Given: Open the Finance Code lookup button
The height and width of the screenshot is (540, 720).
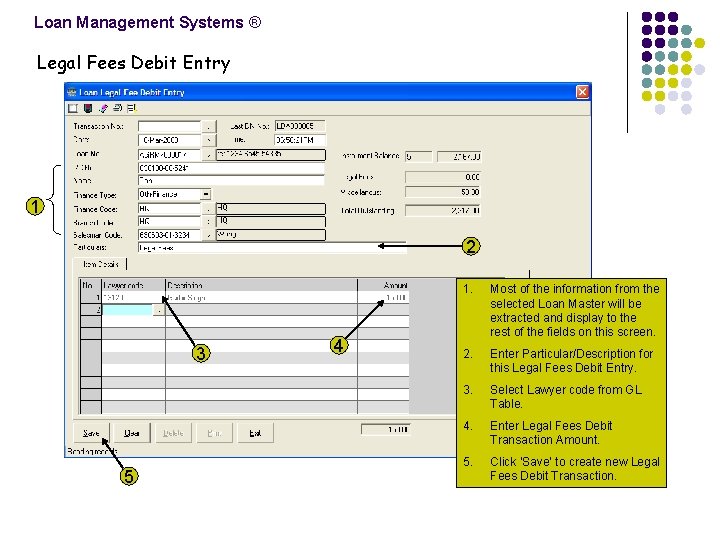Looking at the screenshot, I should pyautogui.click(x=208, y=209).
